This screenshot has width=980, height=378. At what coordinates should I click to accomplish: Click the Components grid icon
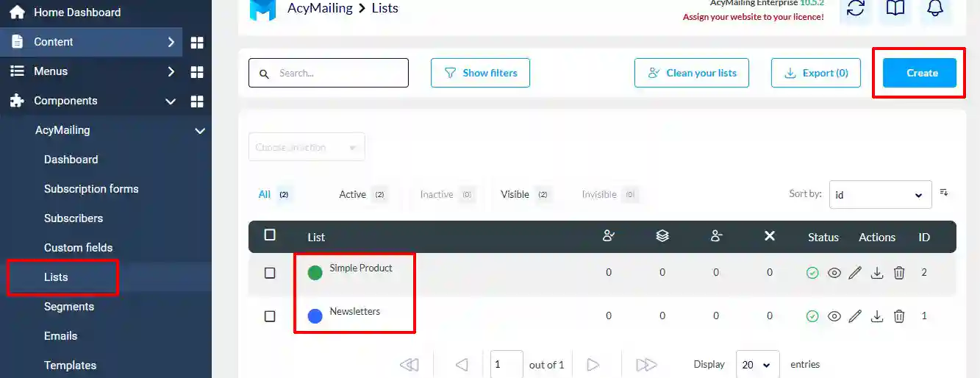coord(197,101)
